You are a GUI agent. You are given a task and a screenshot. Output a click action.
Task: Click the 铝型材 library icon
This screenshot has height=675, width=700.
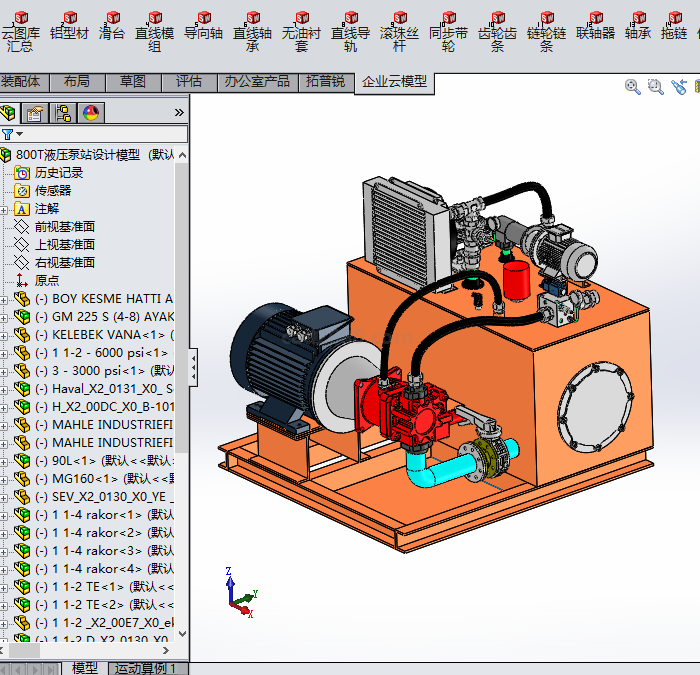pyautogui.click(x=69, y=26)
